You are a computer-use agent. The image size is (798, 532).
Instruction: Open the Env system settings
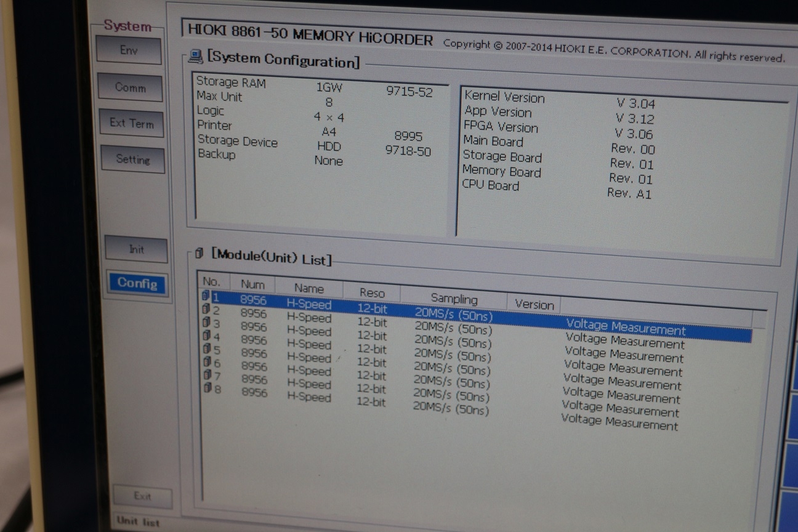tap(129, 50)
